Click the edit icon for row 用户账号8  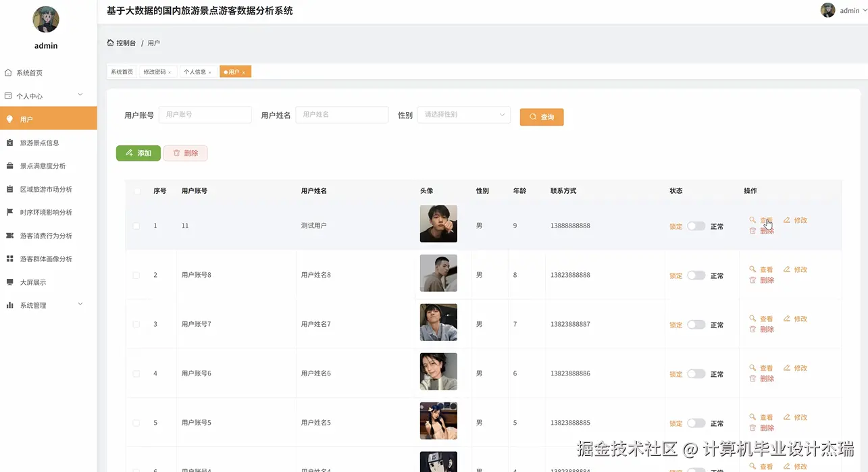(x=786, y=269)
